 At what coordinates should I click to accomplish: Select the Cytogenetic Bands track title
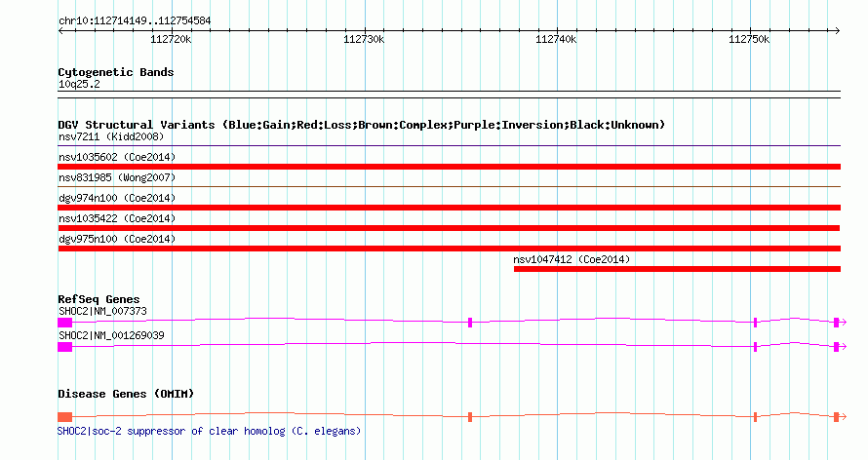pos(116,72)
